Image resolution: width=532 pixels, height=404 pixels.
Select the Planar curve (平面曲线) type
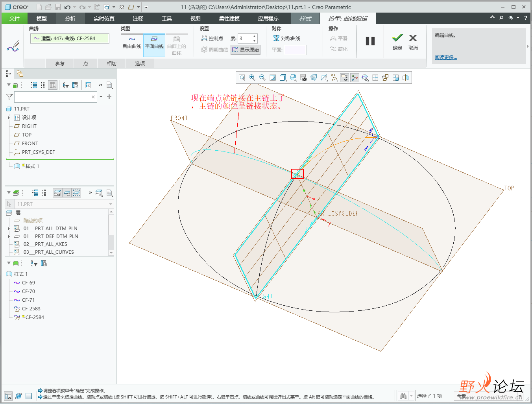point(154,45)
